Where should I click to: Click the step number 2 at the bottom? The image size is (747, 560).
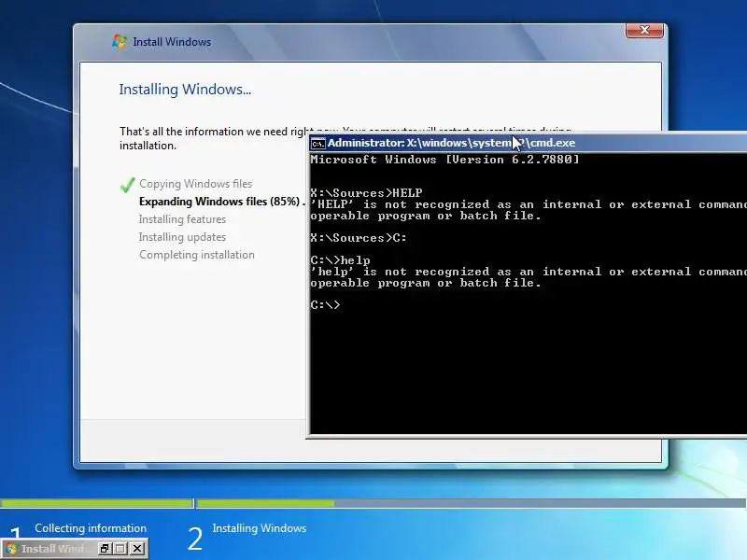(195, 539)
